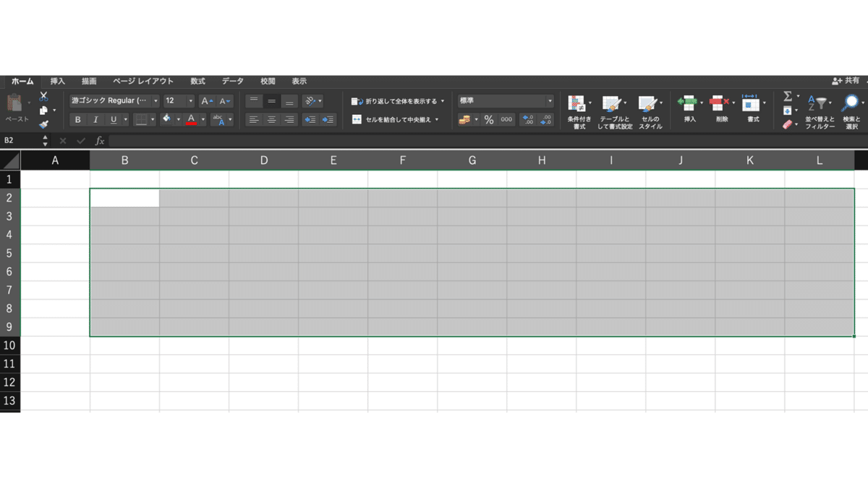
Task: Expand the underline style dropdown arrow
Action: pyautogui.click(x=125, y=119)
